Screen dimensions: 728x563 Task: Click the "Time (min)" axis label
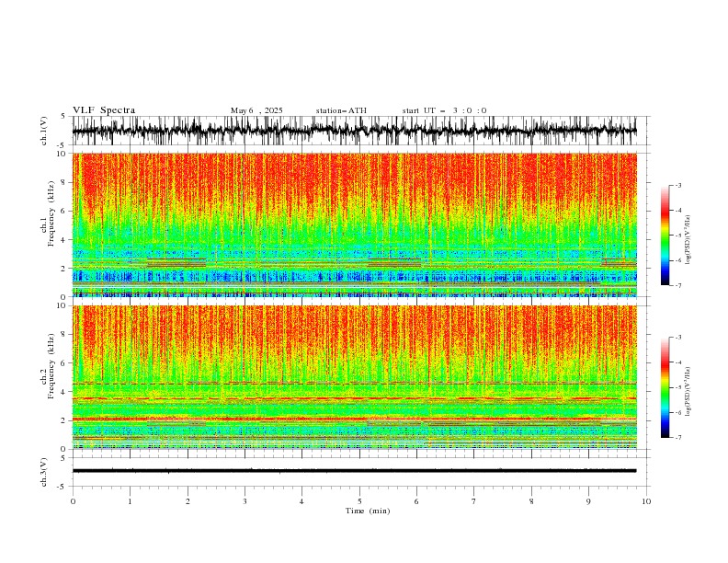368,511
